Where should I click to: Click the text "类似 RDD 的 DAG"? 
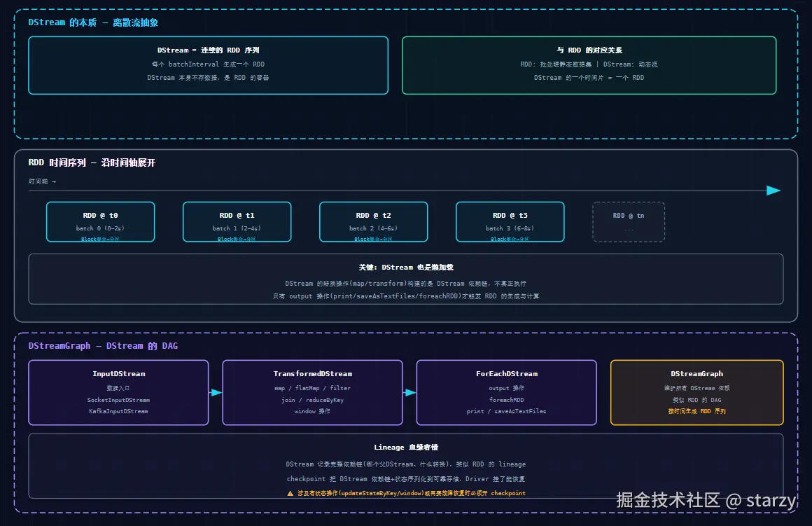point(697,400)
